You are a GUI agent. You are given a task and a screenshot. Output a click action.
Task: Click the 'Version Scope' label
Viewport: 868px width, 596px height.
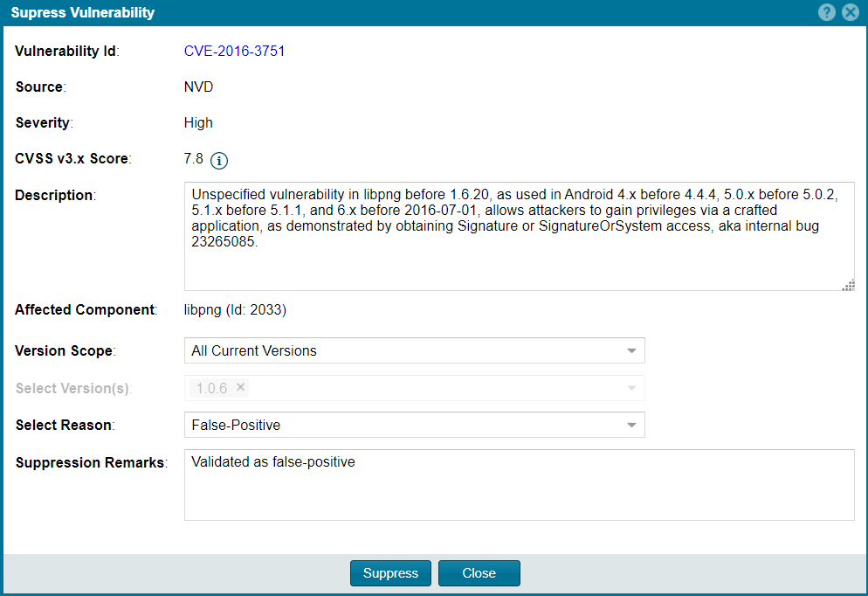[x=65, y=350]
